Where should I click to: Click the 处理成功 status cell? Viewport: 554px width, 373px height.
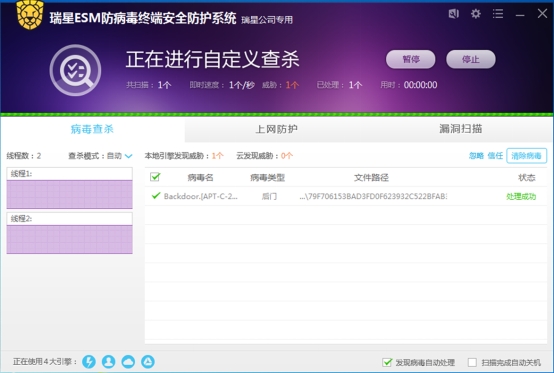[521, 196]
